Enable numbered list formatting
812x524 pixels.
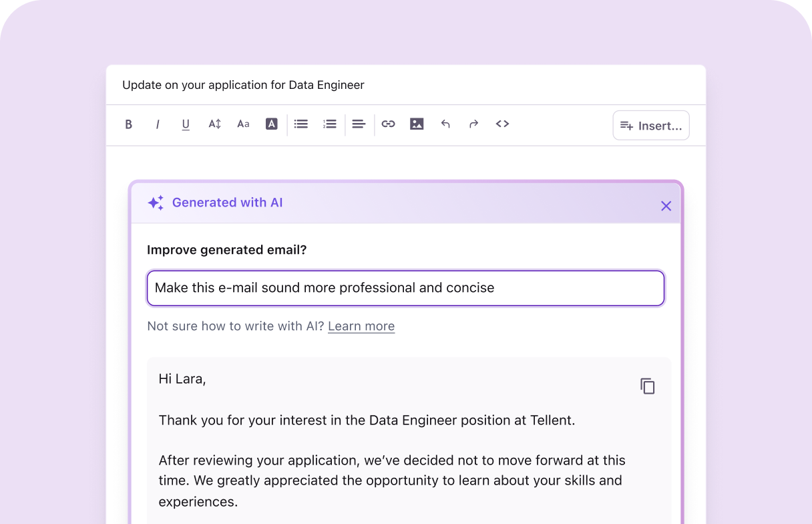point(329,124)
